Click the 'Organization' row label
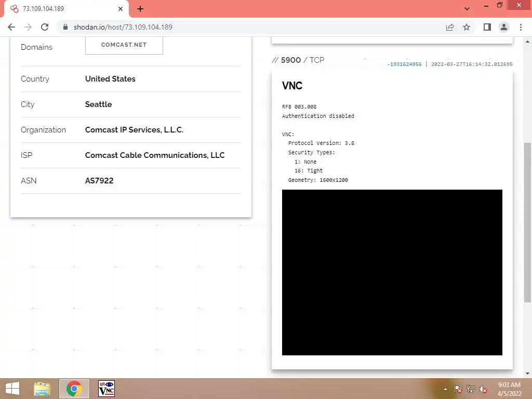Screen dimensions: 532x399 43,129
